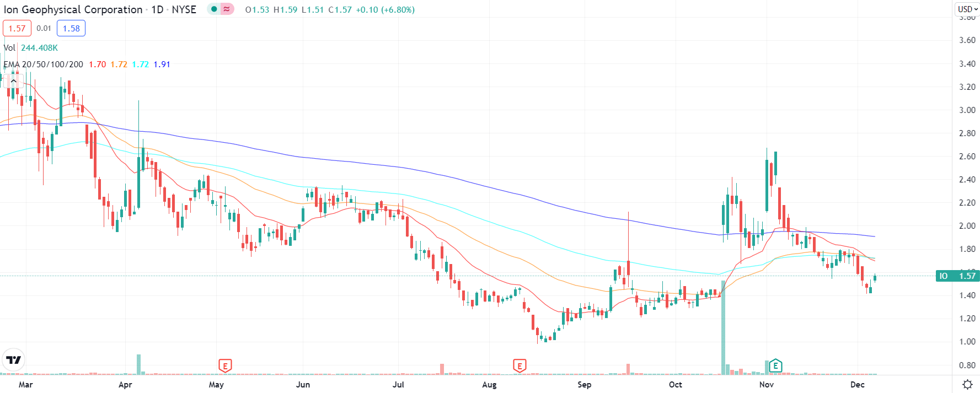Open the TradingView logo
Viewport: 980px width, 393px height.
click(13, 360)
